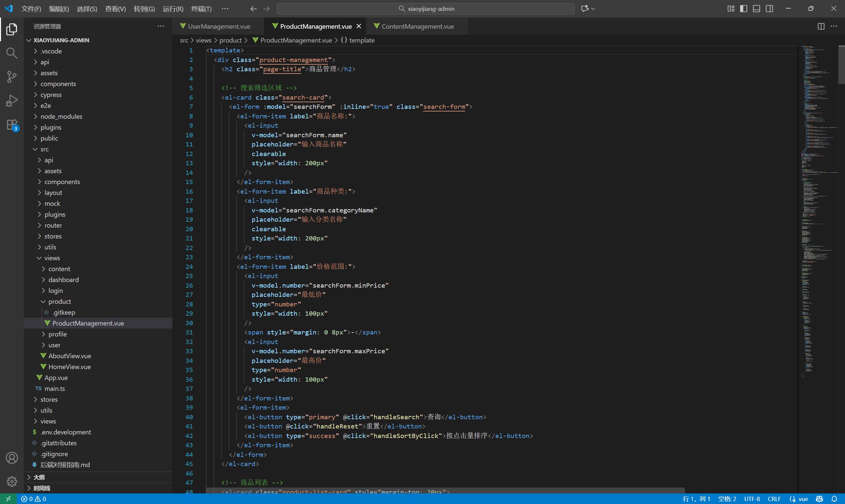845x504 pixels.
Task: Click CRLF line ending in status bar
Action: point(774,499)
